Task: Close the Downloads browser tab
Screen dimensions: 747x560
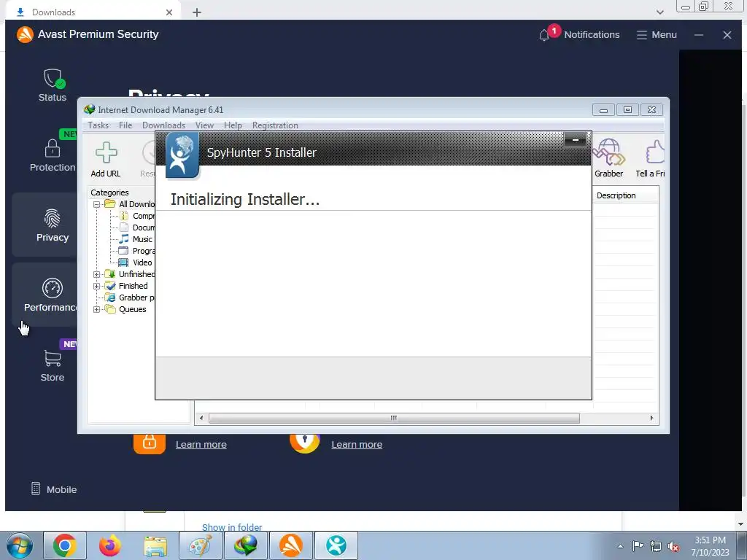Action: tap(169, 12)
